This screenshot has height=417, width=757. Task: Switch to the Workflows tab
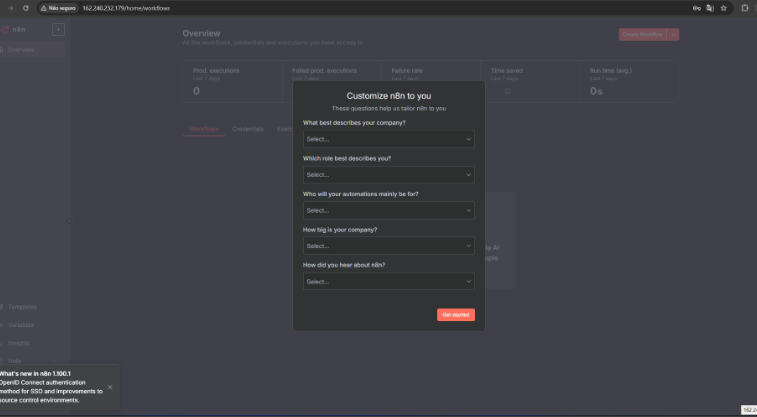(x=204, y=129)
